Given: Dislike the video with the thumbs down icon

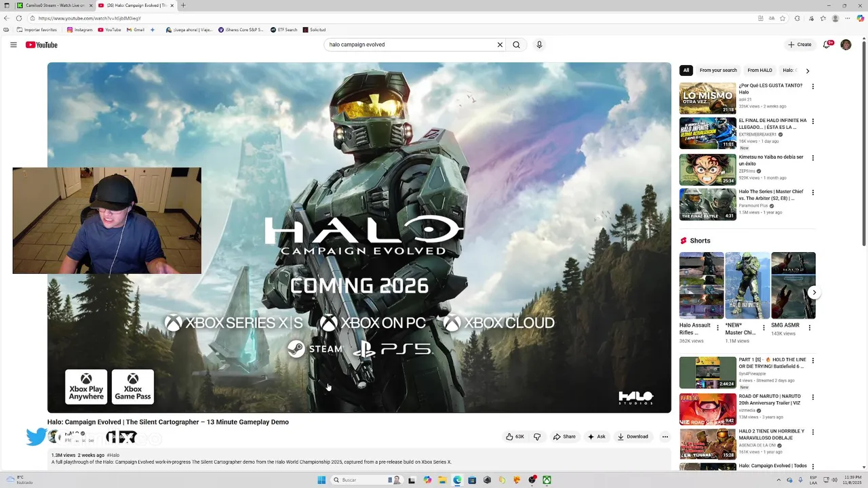Looking at the screenshot, I should click(x=537, y=436).
